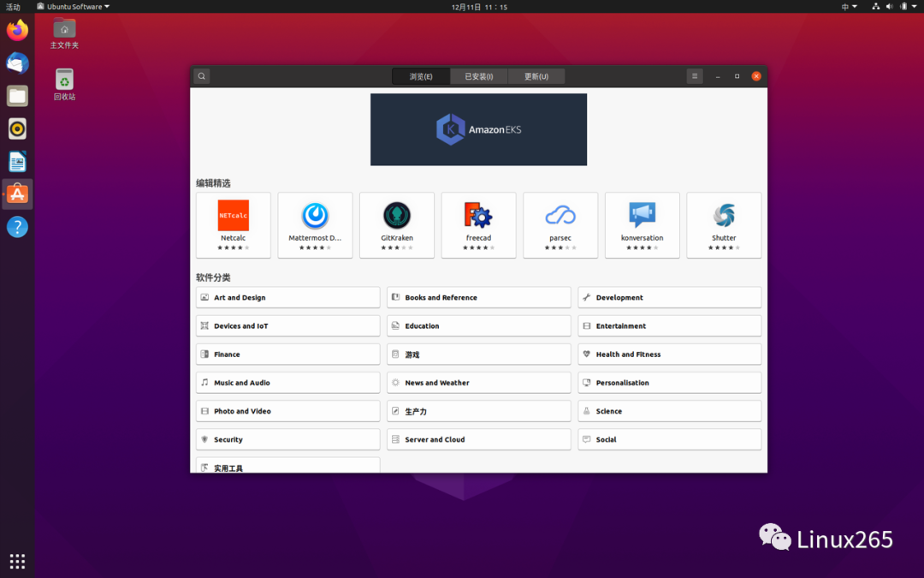Screen dimensions: 924x578
Task: Open the Photo and Video category
Action: coord(288,411)
